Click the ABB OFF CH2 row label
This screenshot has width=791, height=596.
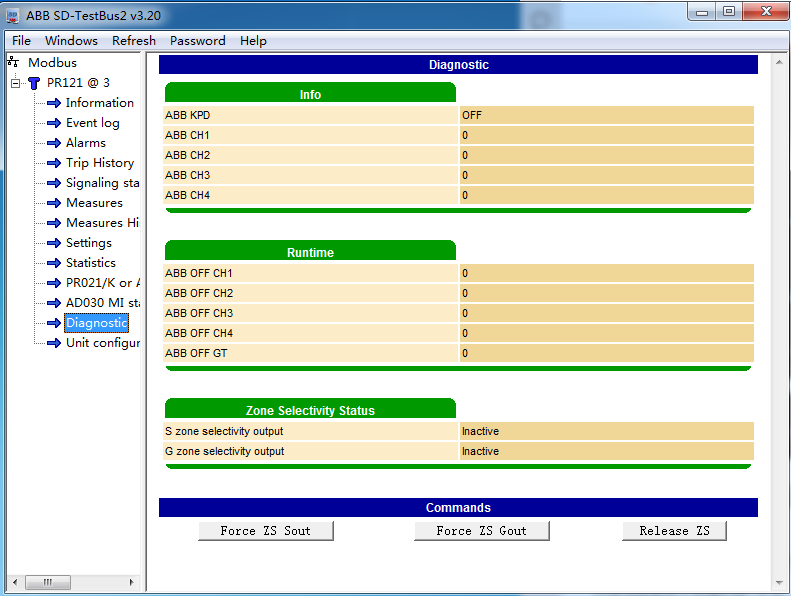point(199,293)
